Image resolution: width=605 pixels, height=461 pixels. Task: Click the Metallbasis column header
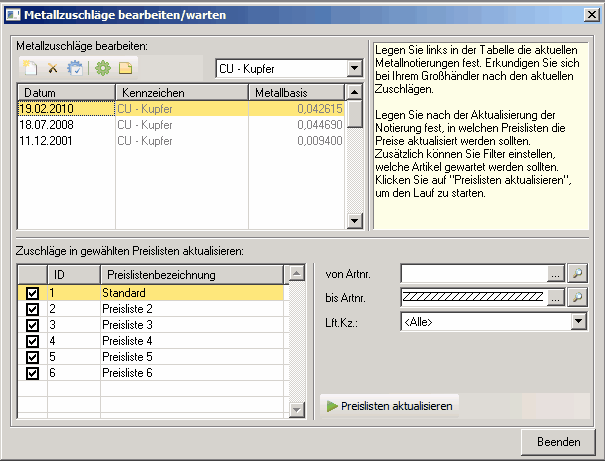[295, 92]
